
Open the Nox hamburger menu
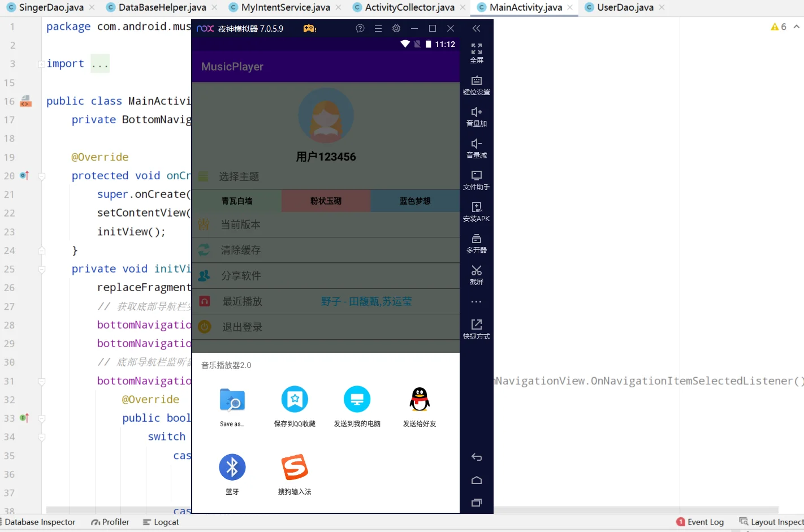tap(378, 28)
